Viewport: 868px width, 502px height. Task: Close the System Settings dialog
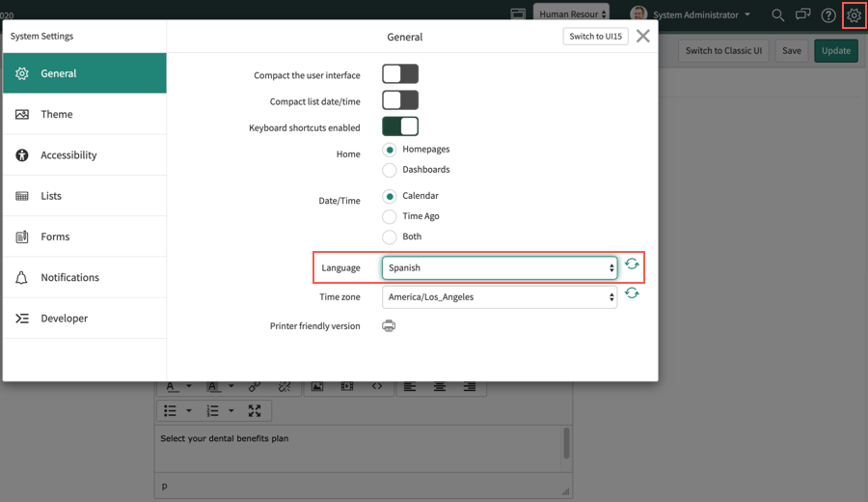642,36
